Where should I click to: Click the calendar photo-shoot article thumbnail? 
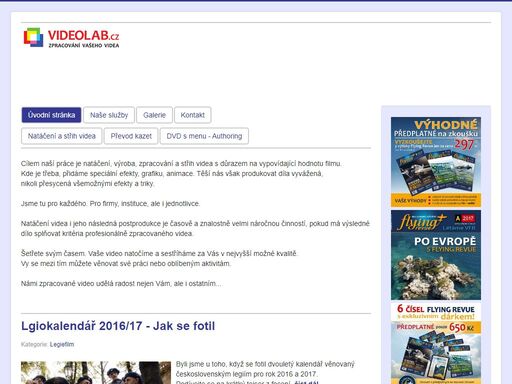coord(96,373)
